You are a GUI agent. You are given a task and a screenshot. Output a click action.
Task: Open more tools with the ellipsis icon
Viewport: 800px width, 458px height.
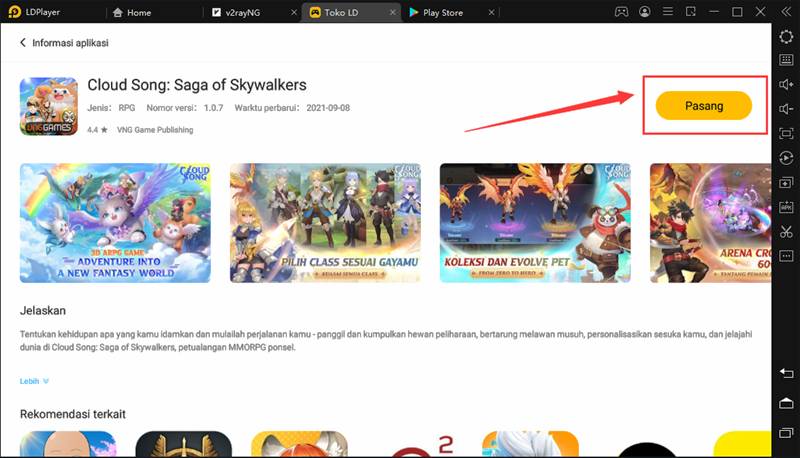click(786, 256)
